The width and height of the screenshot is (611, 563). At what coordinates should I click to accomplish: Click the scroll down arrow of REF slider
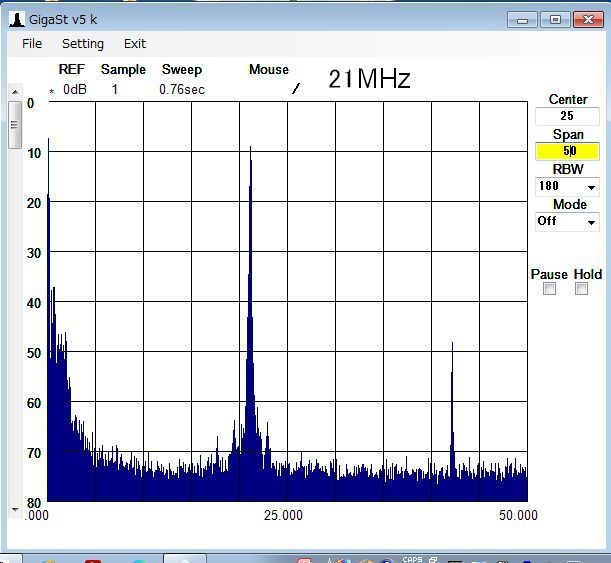click(15, 509)
